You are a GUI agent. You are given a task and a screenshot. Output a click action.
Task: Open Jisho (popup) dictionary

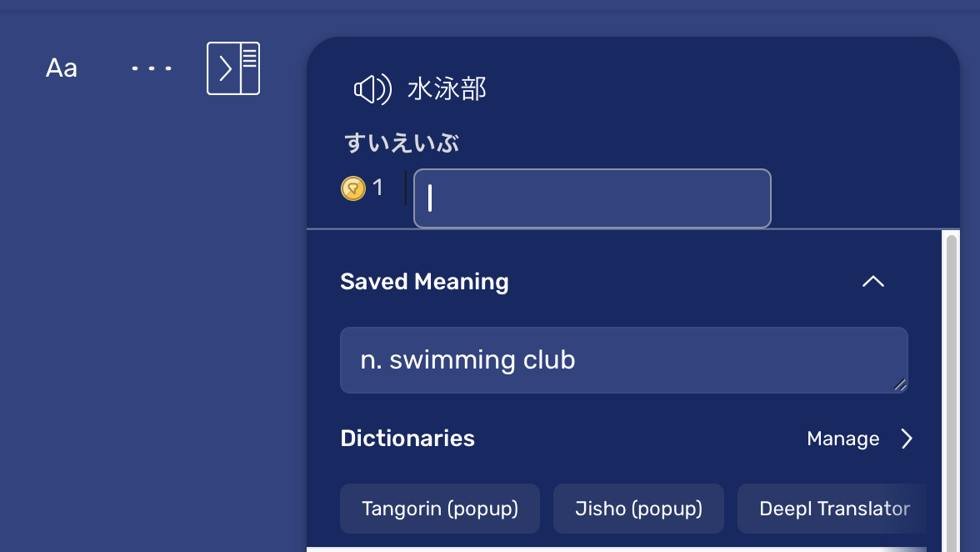(x=638, y=509)
